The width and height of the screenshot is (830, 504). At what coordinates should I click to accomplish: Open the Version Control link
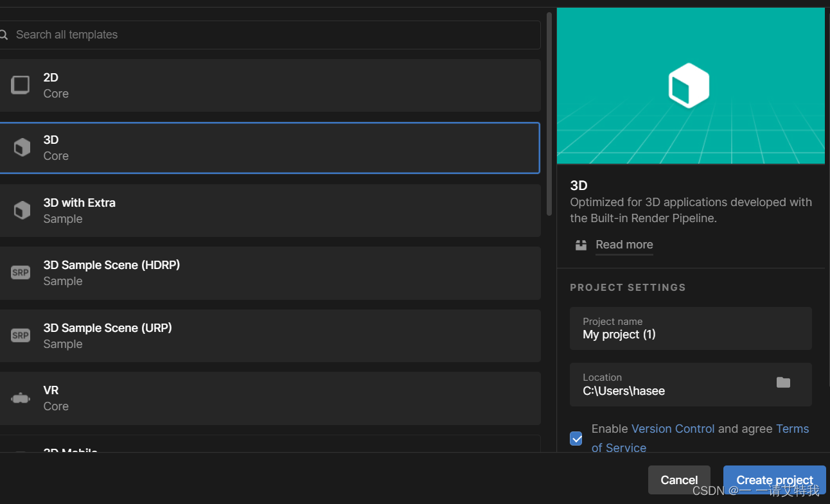[x=673, y=429]
